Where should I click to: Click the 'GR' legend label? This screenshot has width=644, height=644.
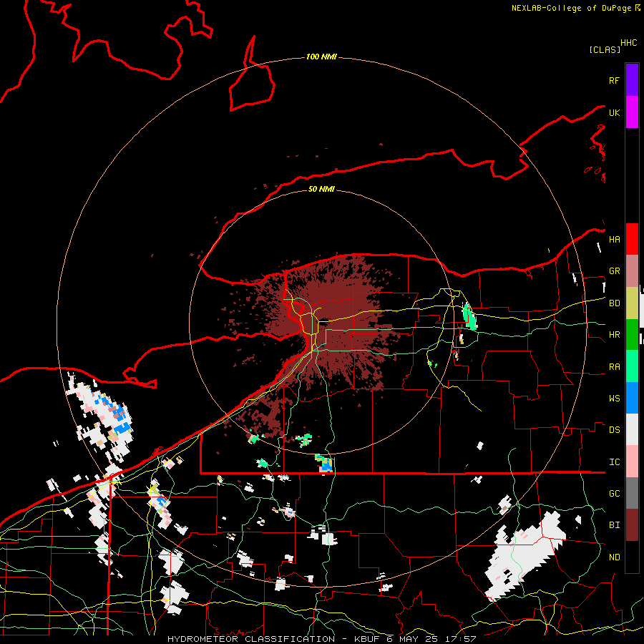[x=614, y=271]
